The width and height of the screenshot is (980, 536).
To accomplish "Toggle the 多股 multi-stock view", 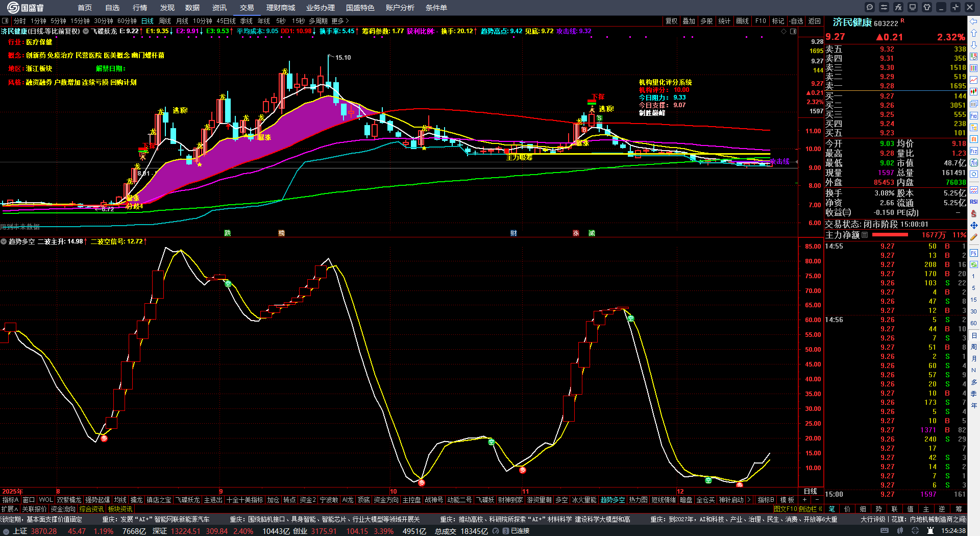I will 706,21.
